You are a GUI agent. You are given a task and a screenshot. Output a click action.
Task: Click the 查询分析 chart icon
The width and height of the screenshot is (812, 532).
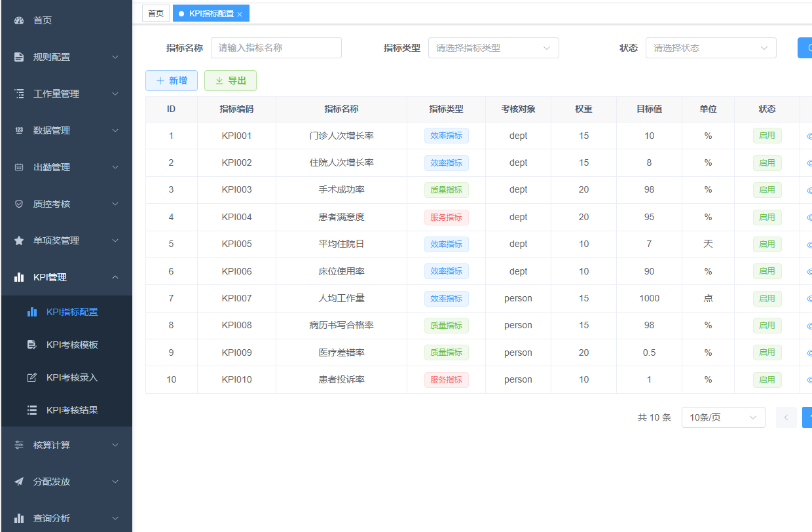(19, 518)
